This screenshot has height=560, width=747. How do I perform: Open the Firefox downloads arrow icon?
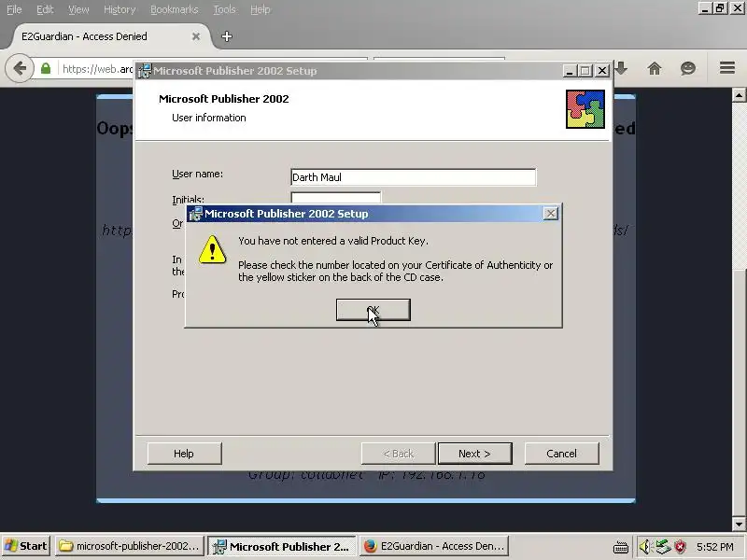tap(621, 68)
